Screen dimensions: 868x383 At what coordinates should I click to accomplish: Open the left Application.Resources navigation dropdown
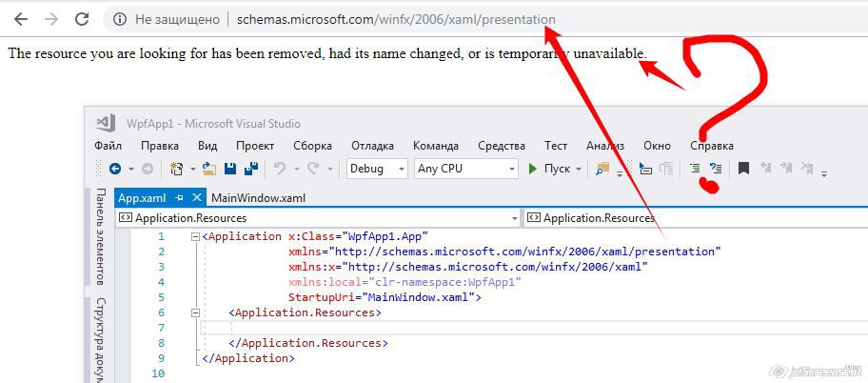(318, 218)
